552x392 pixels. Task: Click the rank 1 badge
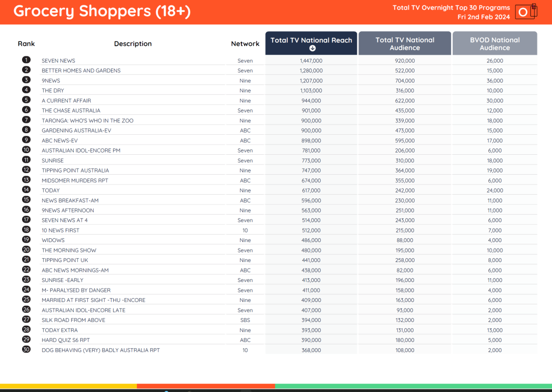[x=26, y=60]
